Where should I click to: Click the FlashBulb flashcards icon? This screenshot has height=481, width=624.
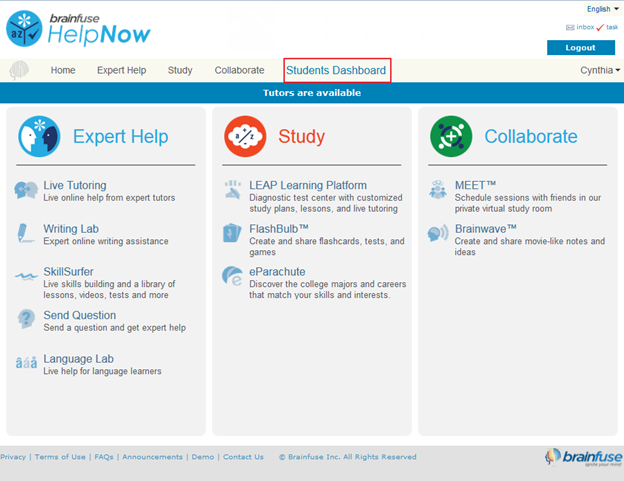(x=232, y=234)
